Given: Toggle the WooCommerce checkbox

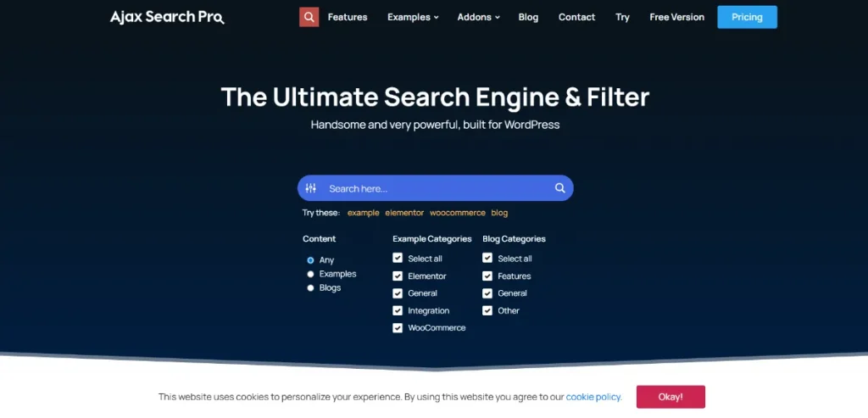Looking at the screenshot, I should pos(398,328).
